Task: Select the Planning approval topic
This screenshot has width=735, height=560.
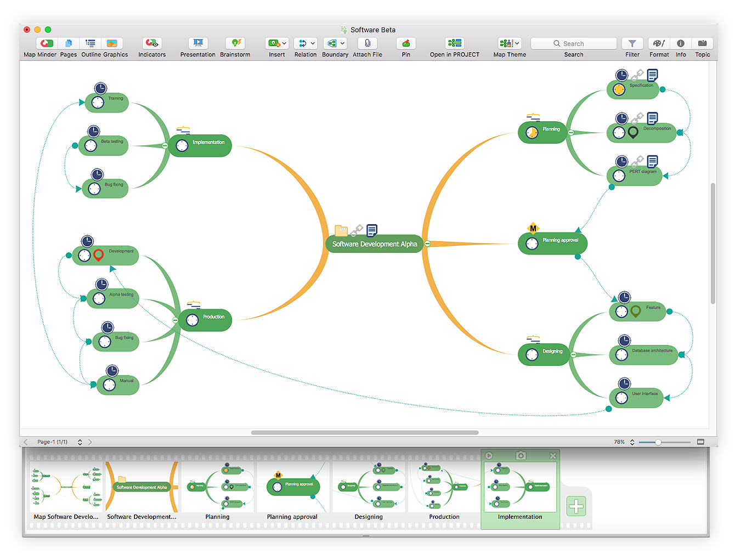Action: point(552,244)
